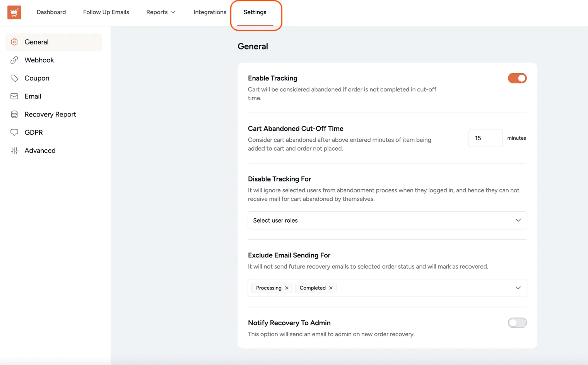
Task: Click the cart logo icon
Action: tap(14, 12)
